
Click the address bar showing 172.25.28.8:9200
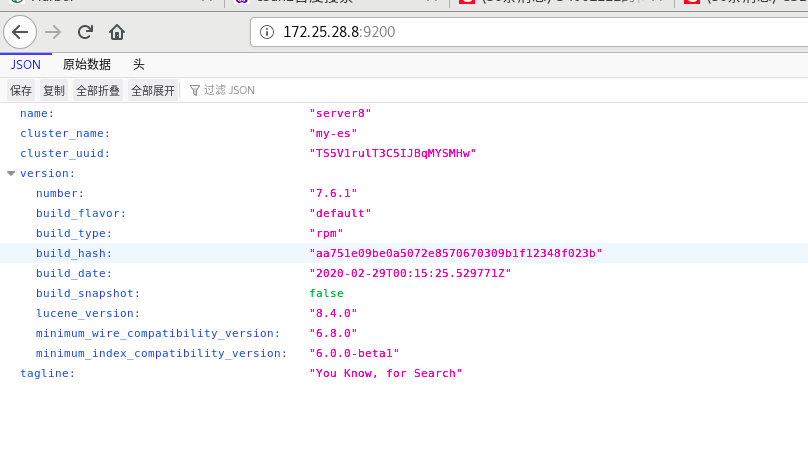point(529,32)
